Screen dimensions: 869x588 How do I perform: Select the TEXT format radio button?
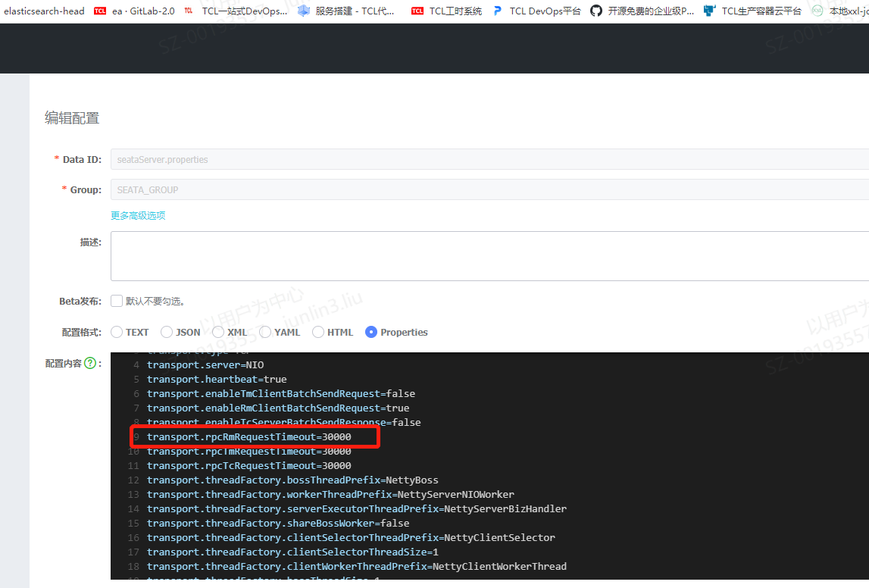tap(117, 332)
